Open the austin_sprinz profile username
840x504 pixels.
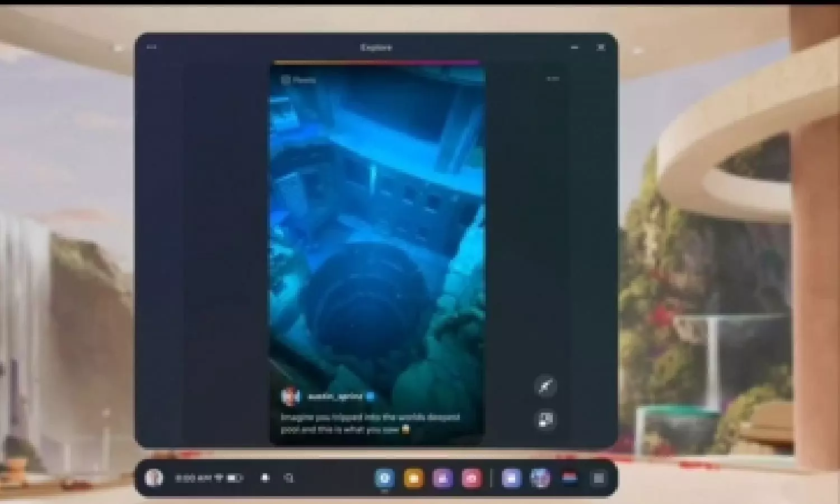[335, 396]
